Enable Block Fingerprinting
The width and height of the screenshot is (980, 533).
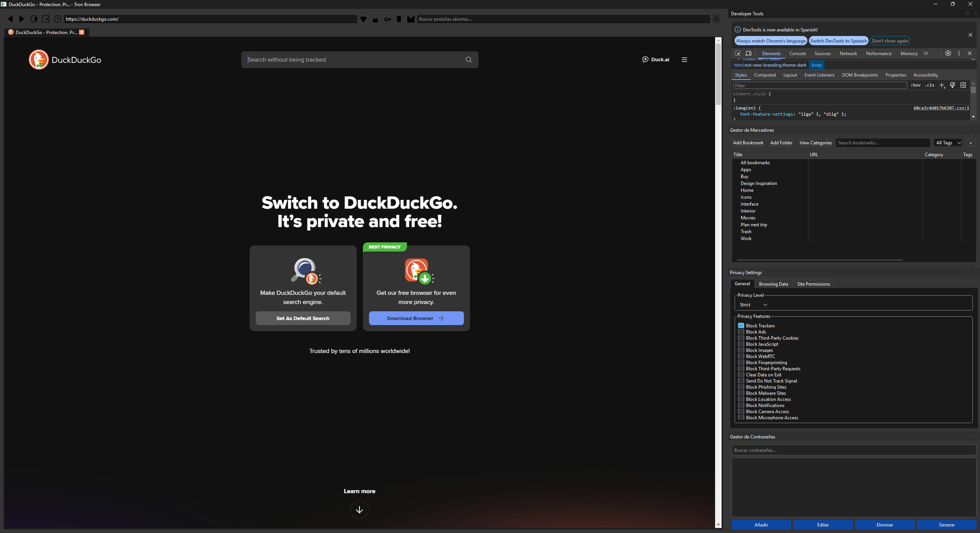click(x=741, y=362)
